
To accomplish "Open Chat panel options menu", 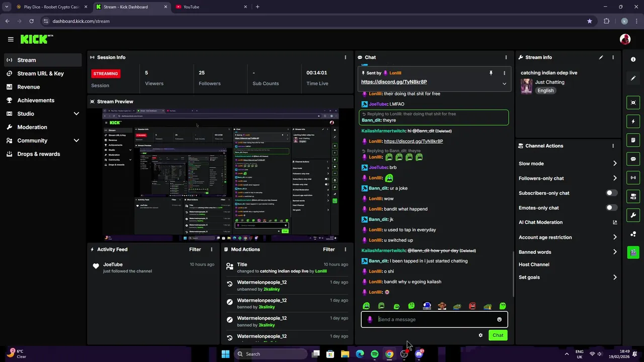I will [506, 57].
